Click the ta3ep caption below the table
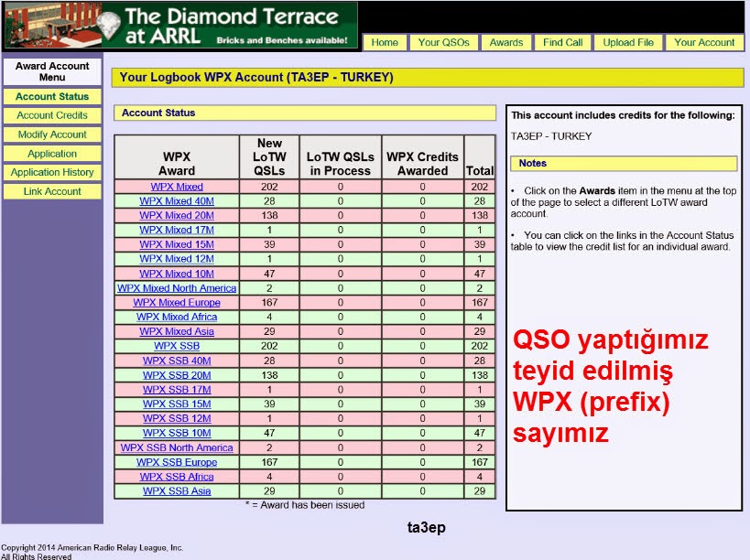Image resolution: width=750 pixels, height=560 pixels. click(426, 527)
